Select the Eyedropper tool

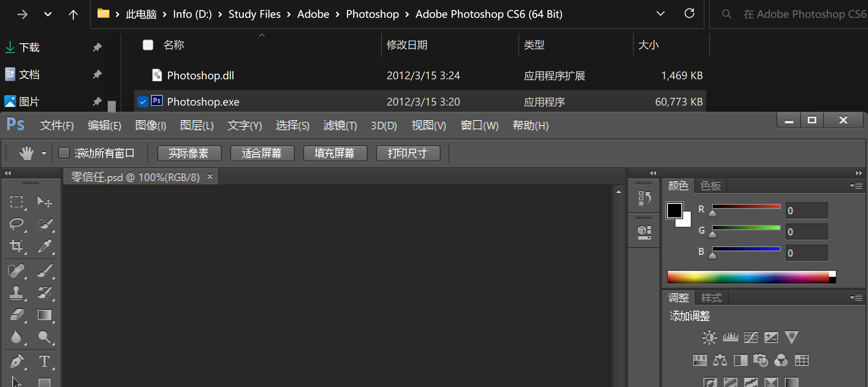point(45,246)
